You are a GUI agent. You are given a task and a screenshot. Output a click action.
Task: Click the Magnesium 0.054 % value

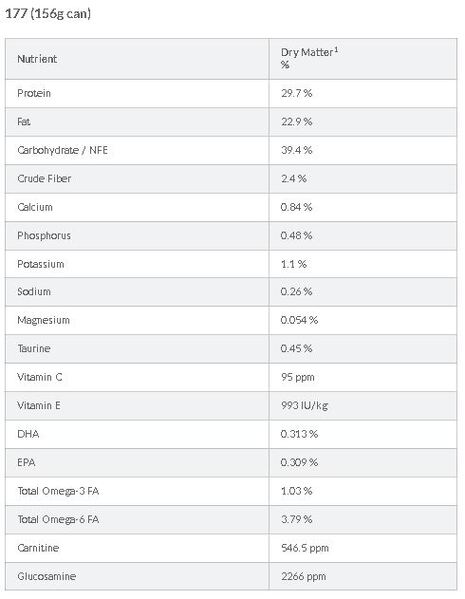point(299,320)
